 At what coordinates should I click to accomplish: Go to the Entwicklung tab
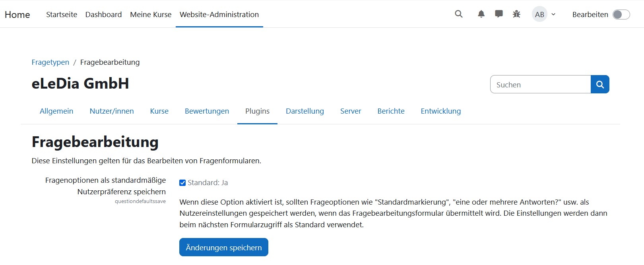click(440, 111)
